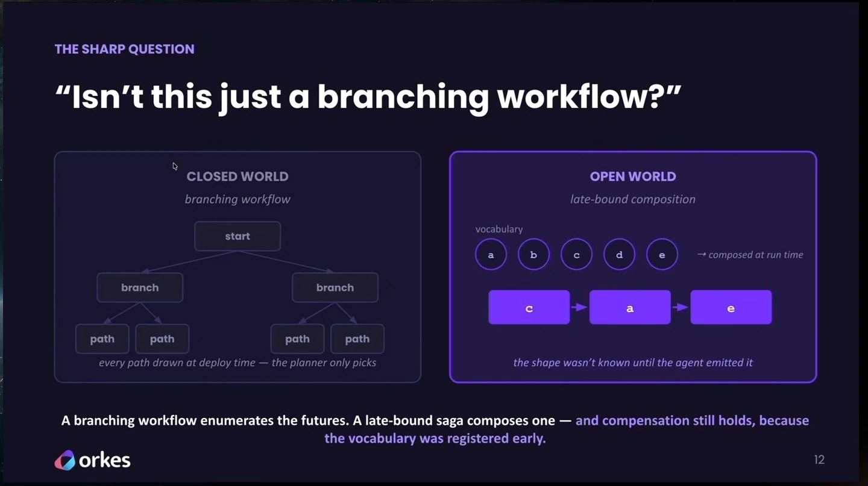Select the "branching workflow" italic subtitle
Image resolution: width=868 pixels, height=486 pixels.
237,199
